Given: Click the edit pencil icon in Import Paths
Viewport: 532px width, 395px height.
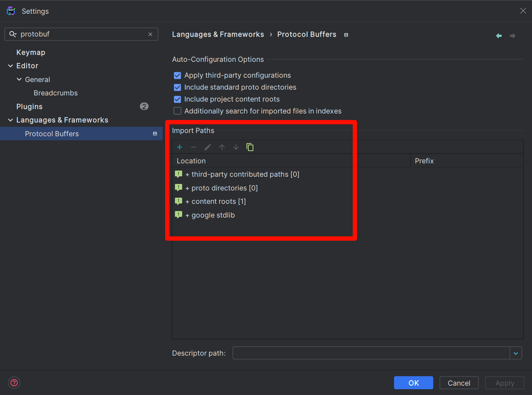Looking at the screenshot, I should [x=208, y=147].
